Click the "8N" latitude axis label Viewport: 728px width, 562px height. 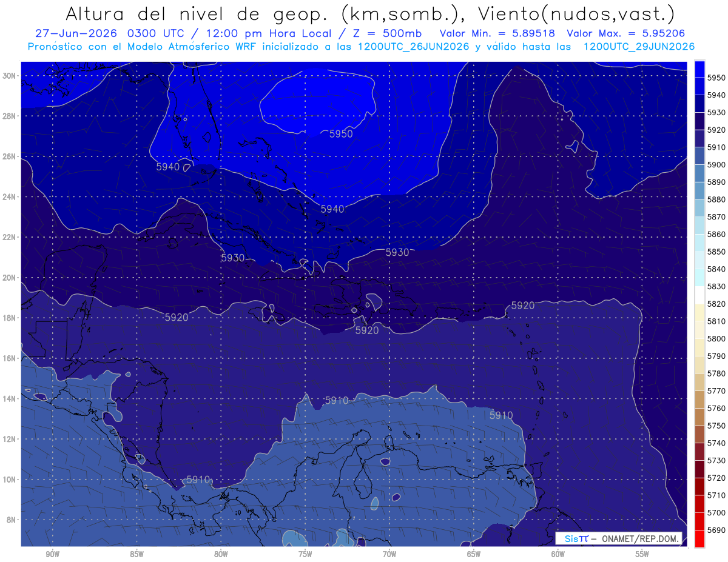point(12,520)
